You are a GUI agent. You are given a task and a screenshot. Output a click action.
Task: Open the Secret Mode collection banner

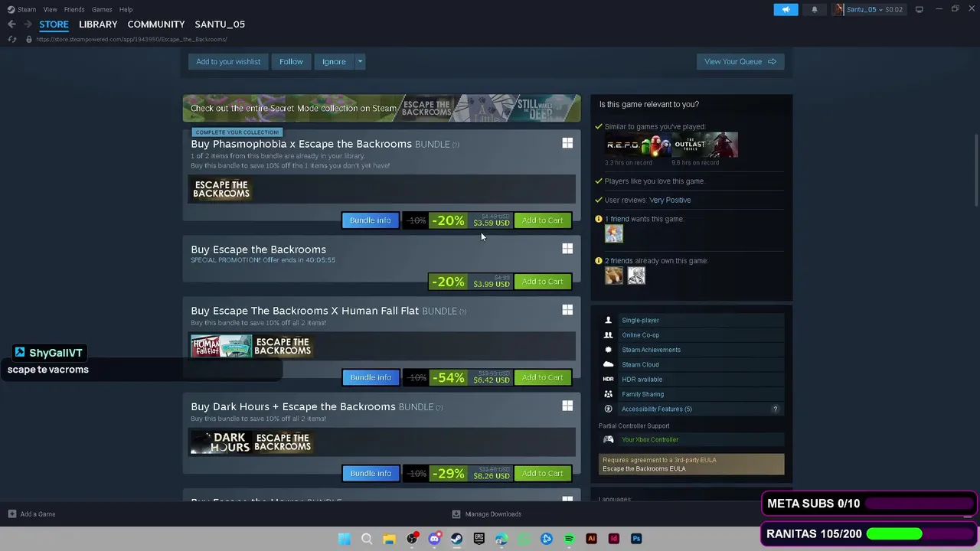[381, 108]
